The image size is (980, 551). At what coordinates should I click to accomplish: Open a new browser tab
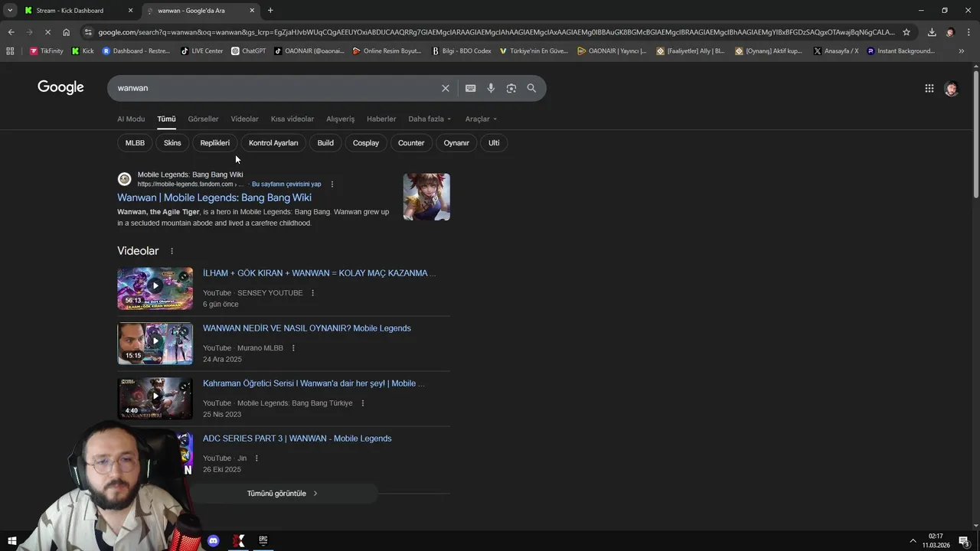click(x=270, y=11)
